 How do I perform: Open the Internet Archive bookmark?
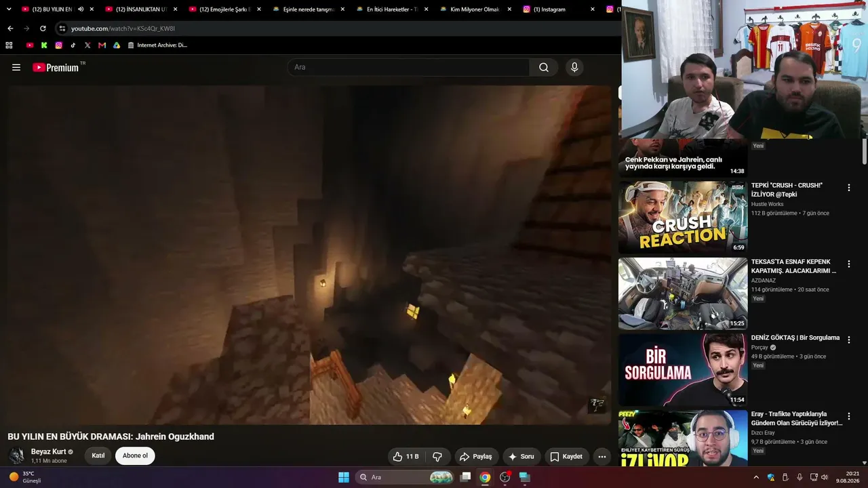(157, 45)
